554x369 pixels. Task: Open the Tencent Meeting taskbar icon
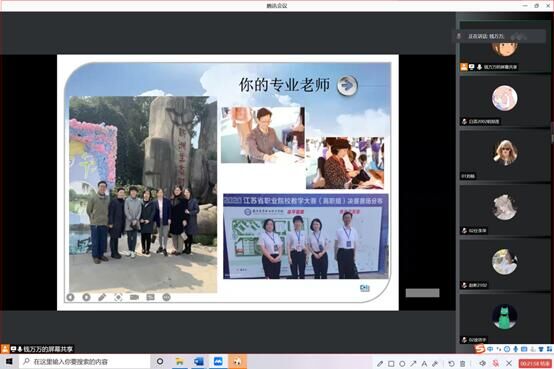[218, 362]
